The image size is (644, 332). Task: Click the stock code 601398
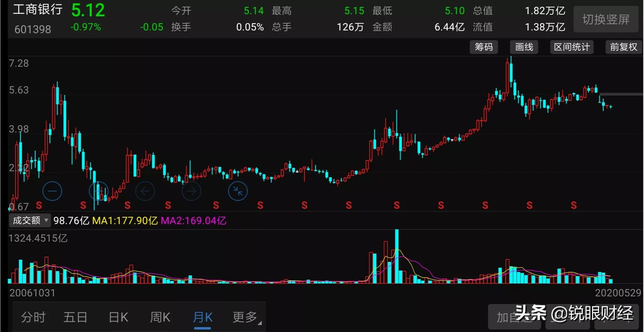pos(33,29)
